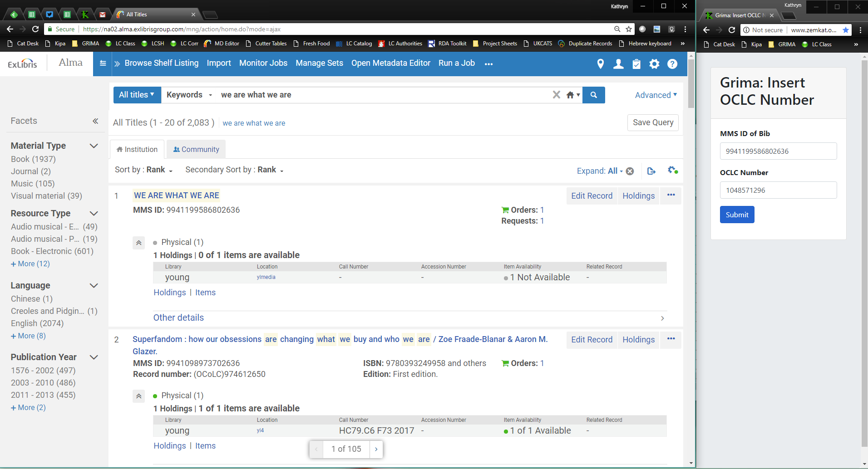
Task: Switch to the Community tab
Action: pos(196,149)
